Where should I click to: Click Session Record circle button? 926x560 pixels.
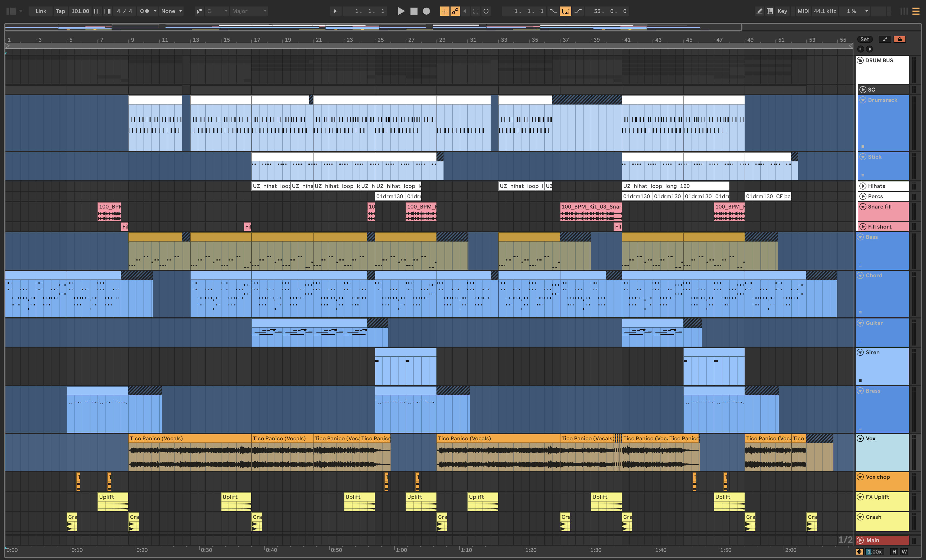click(x=486, y=11)
